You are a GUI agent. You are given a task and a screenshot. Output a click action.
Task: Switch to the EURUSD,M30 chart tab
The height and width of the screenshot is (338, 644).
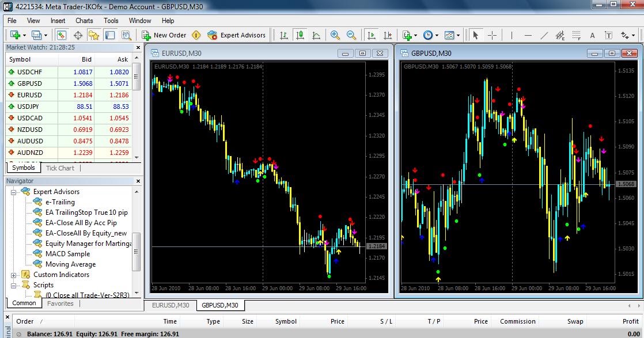[171, 305]
